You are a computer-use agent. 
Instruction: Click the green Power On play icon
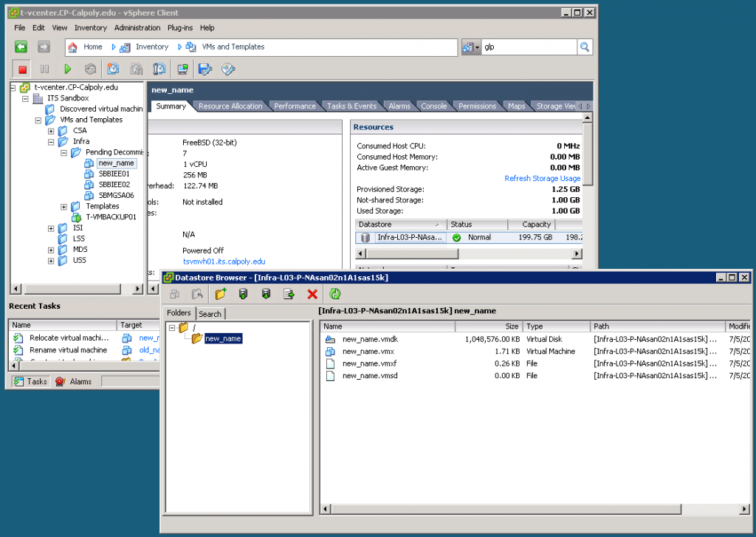(x=67, y=69)
